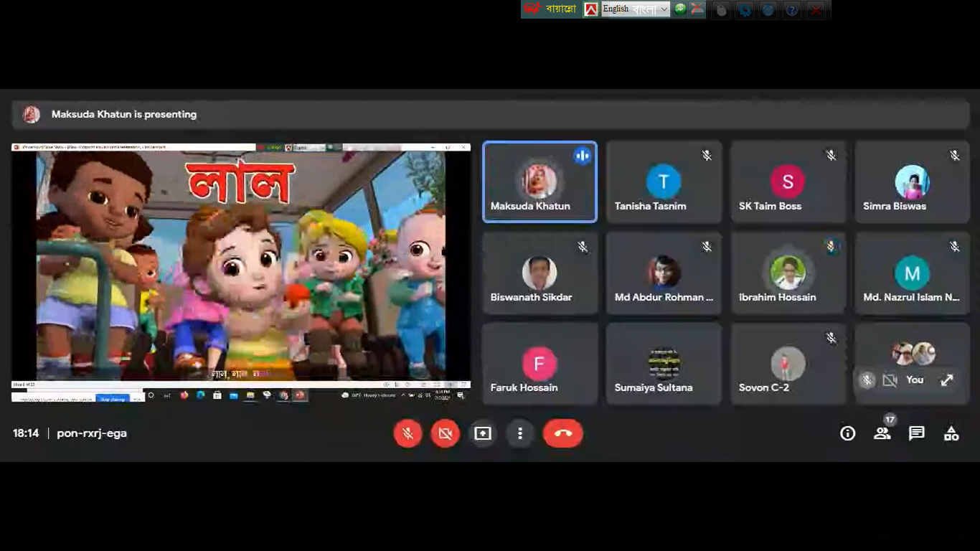Screen dimensions: 980x551
Task: Toggle the crossed-out keyboard layout icon
Action: pyautogui.click(x=697, y=9)
